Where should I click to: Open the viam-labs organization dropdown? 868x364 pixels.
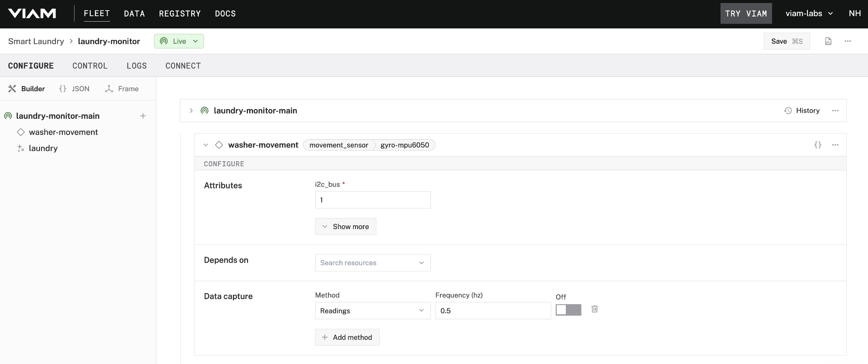809,14
